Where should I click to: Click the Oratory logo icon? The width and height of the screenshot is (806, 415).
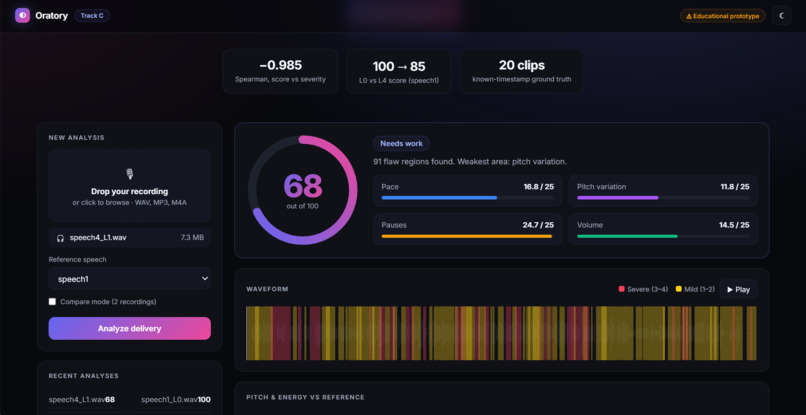click(22, 15)
